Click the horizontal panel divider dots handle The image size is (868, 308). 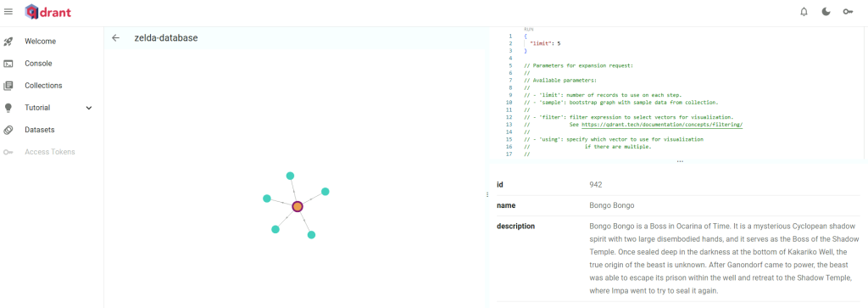(x=680, y=162)
